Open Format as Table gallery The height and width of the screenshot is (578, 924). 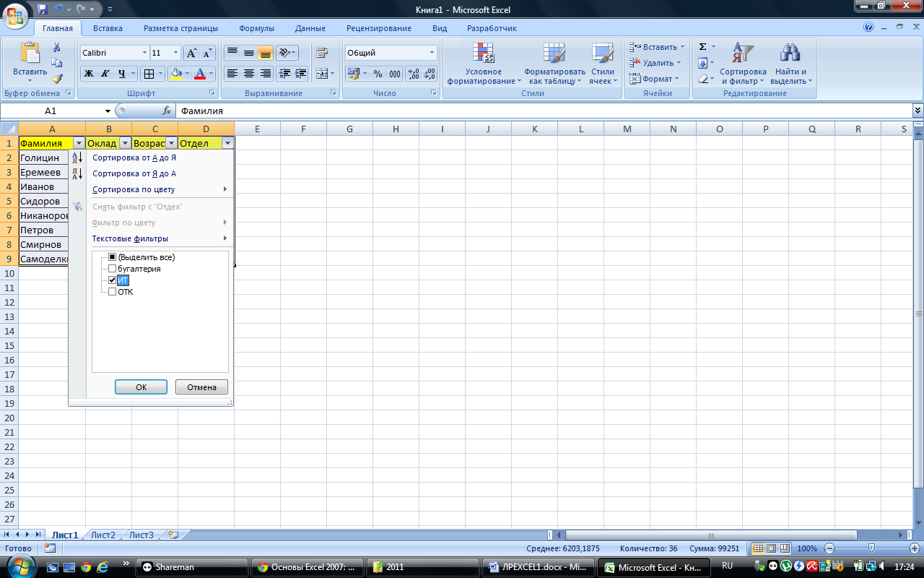click(x=554, y=63)
